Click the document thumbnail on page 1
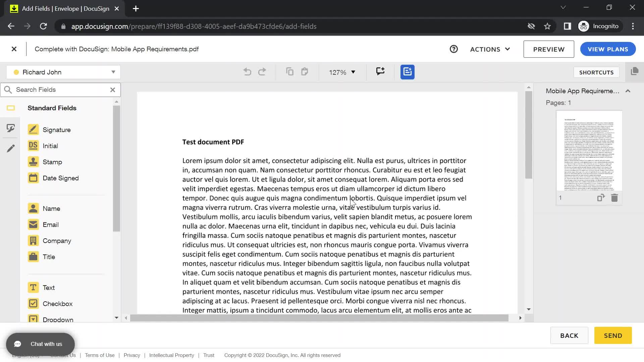The width and height of the screenshot is (644, 362). 589,150
